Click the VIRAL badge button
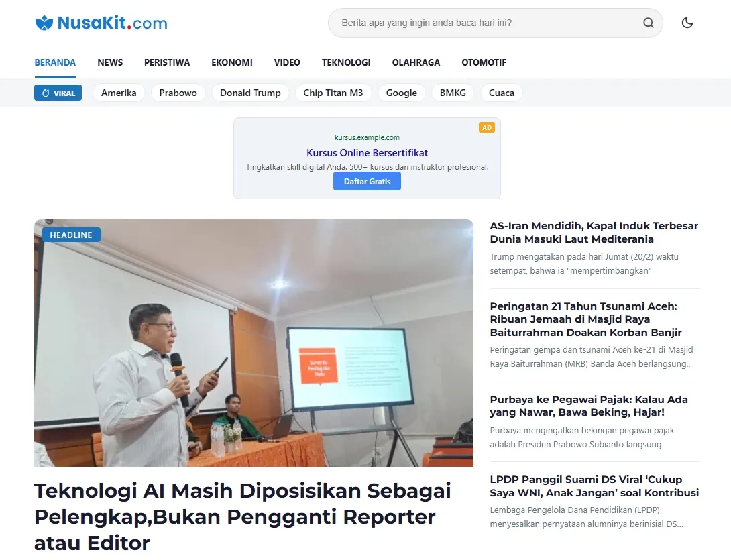731x560 pixels. tap(58, 93)
